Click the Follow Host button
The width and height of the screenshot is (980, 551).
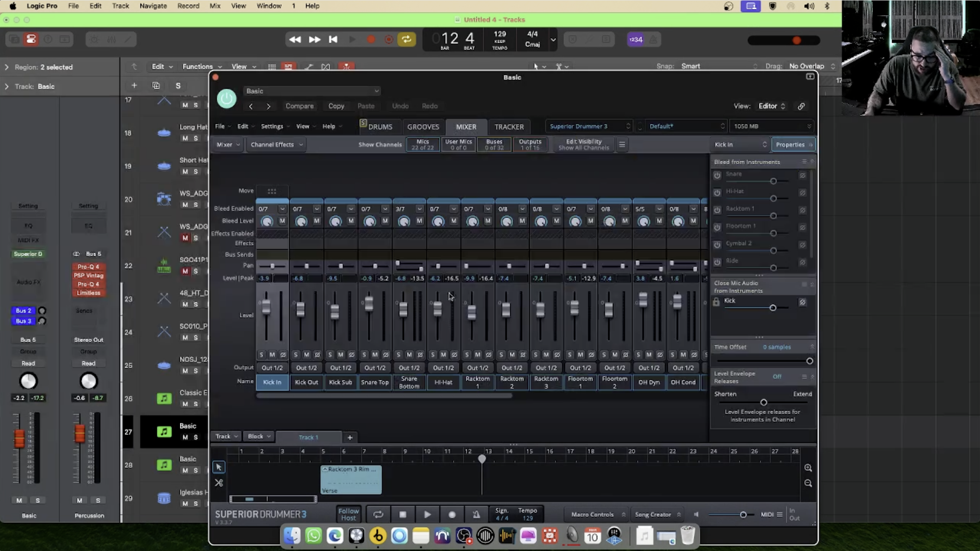coord(348,514)
